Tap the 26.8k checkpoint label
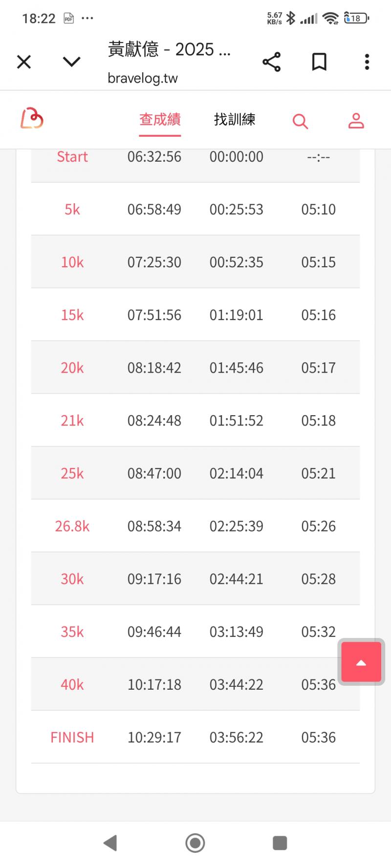The width and height of the screenshot is (391, 868). coord(72,526)
